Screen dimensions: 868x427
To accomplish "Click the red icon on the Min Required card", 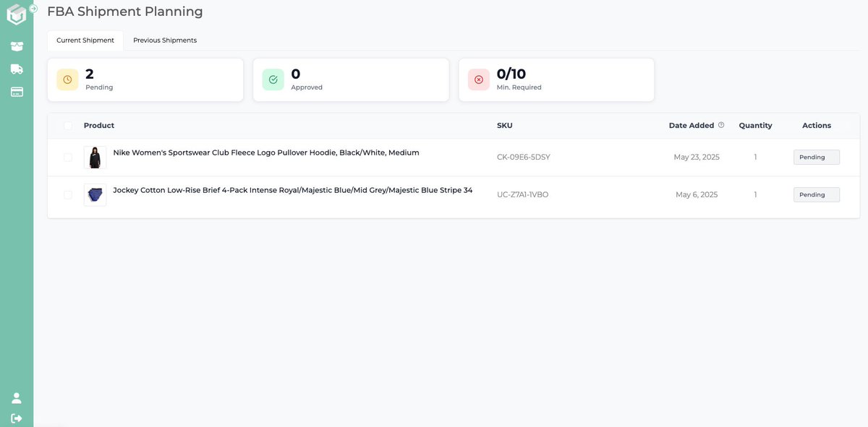I will click(477, 79).
